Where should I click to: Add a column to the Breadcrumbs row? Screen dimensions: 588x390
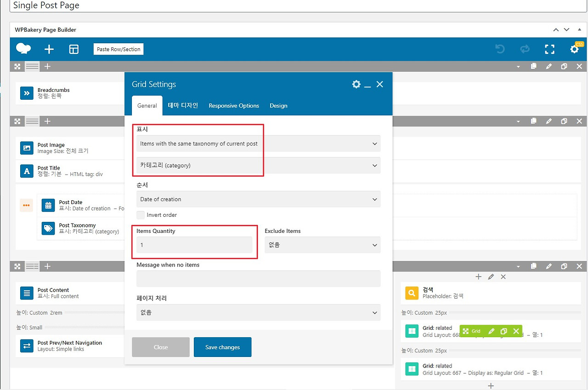[47, 66]
